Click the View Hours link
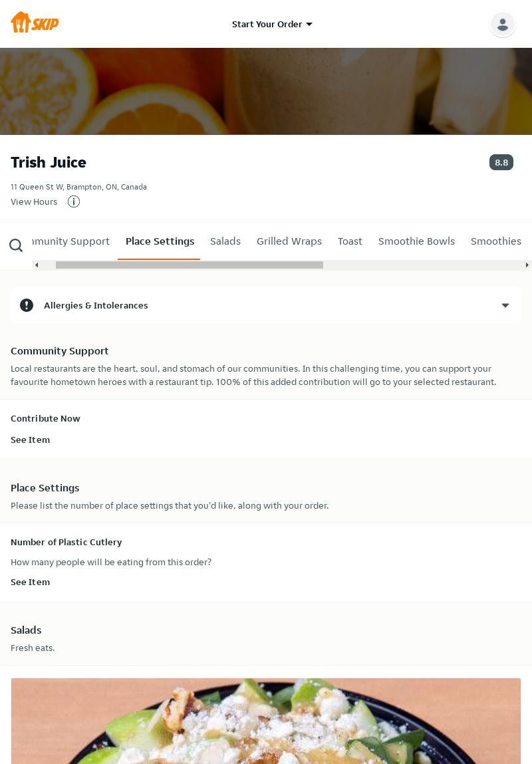 pyautogui.click(x=34, y=201)
